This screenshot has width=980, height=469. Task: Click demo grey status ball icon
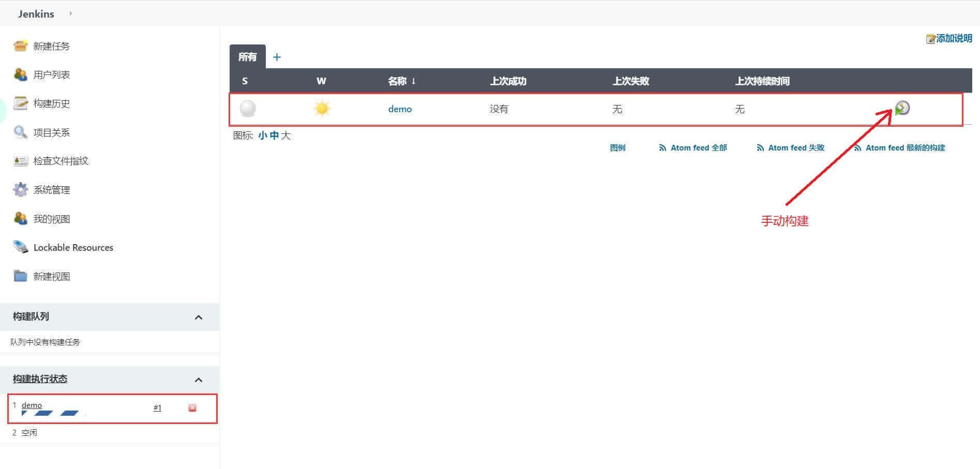[248, 109]
